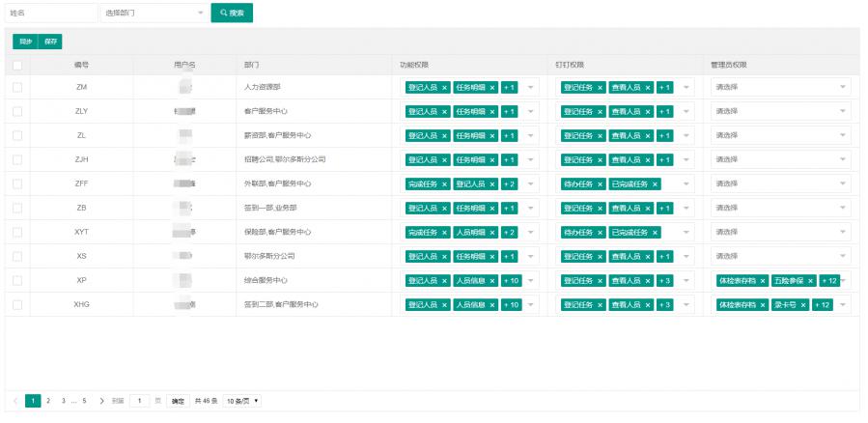Go to page 2 in pagination
Image resolution: width=868 pixels, height=423 pixels.
[x=48, y=400]
